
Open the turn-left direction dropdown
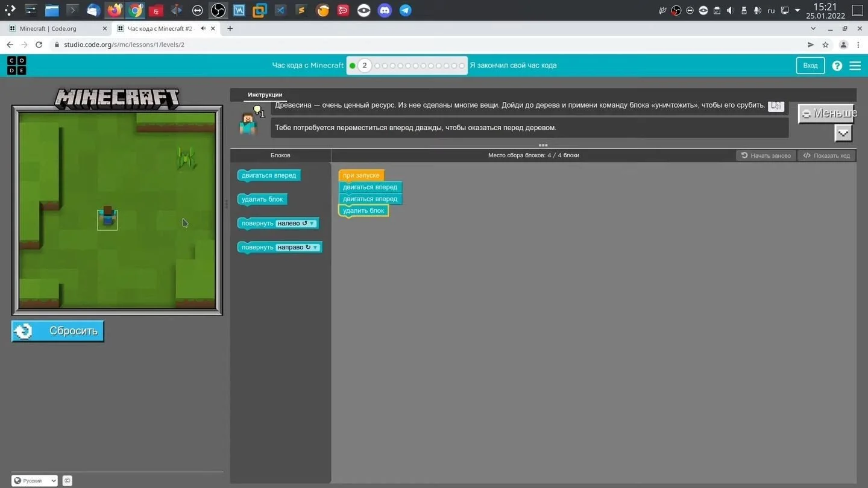296,224
